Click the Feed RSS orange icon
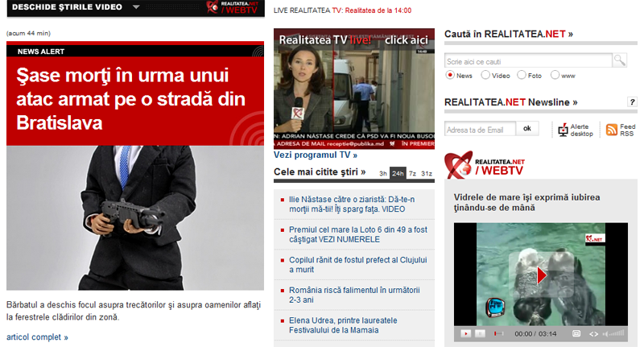 pyautogui.click(x=612, y=130)
